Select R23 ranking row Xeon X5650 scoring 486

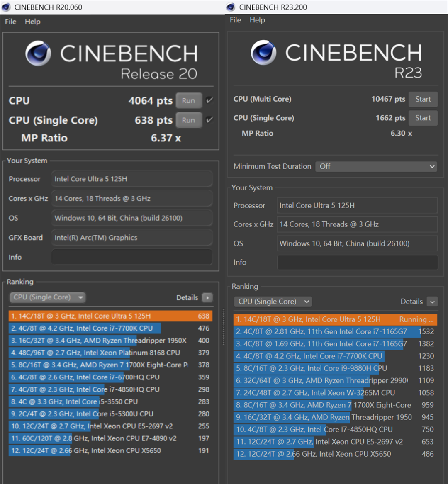point(335,454)
